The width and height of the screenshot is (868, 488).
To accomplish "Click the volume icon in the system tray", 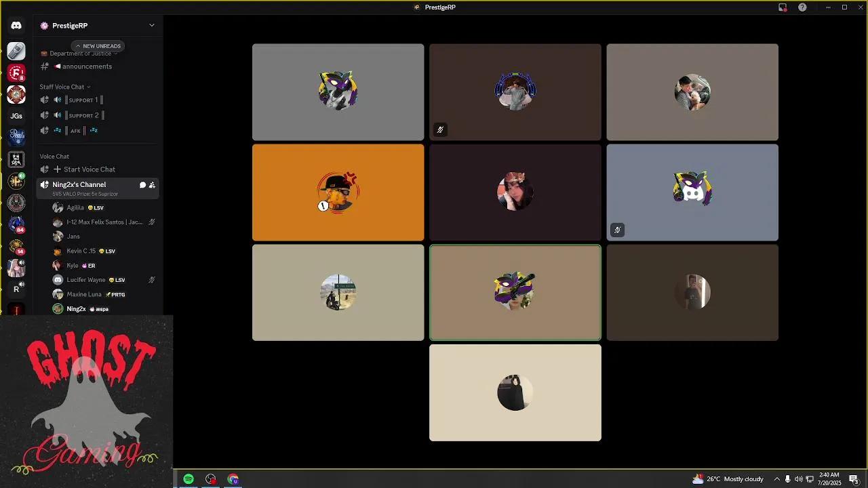I will 799,479.
